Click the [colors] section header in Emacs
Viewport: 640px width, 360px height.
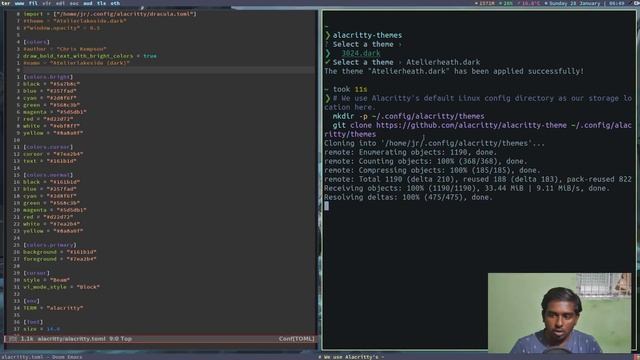click(x=36, y=42)
